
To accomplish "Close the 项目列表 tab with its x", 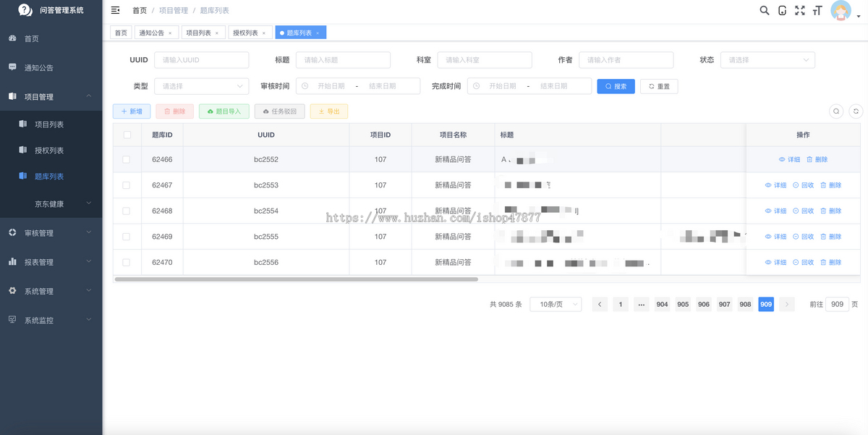I will point(217,33).
